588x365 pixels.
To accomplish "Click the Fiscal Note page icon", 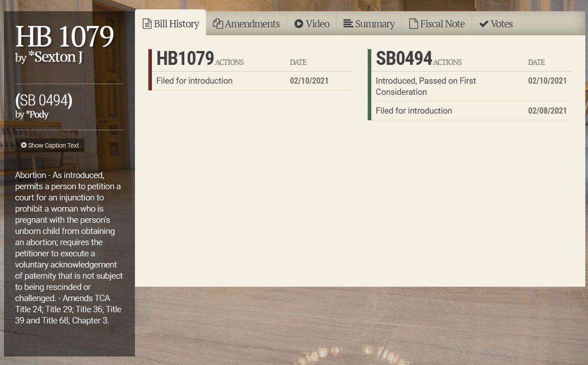I will pos(414,24).
